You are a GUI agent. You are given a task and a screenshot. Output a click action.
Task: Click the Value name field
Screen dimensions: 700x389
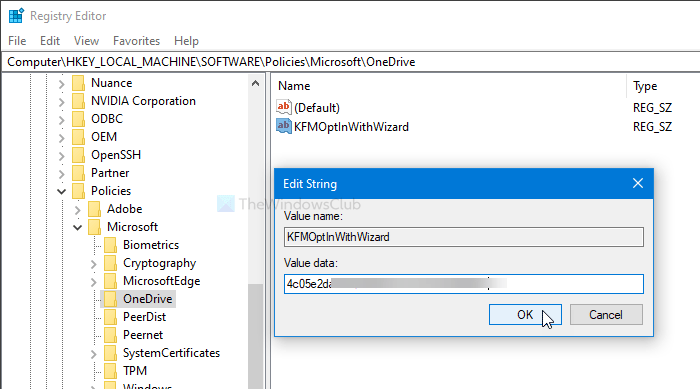464,237
